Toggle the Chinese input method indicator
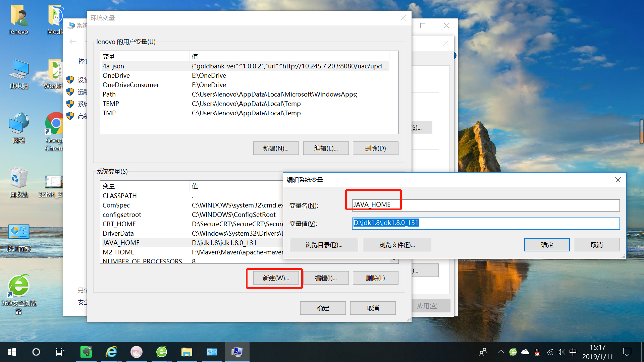Viewport: 644px width, 362px height. pyautogui.click(x=573, y=352)
